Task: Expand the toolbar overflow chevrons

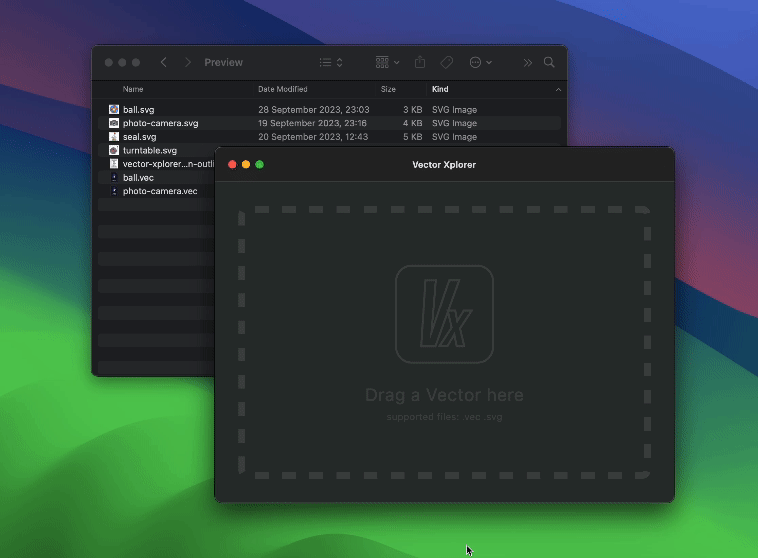Action: [x=527, y=62]
